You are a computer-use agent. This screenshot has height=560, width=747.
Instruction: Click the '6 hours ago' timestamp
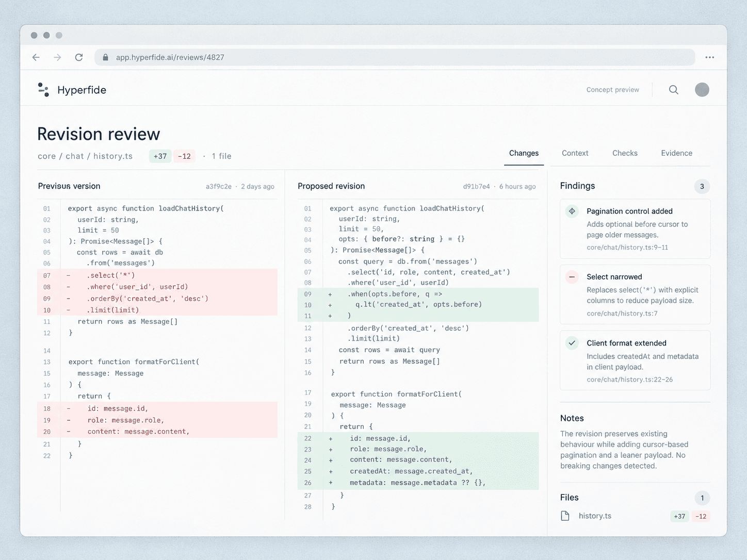pyautogui.click(x=517, y=187)
